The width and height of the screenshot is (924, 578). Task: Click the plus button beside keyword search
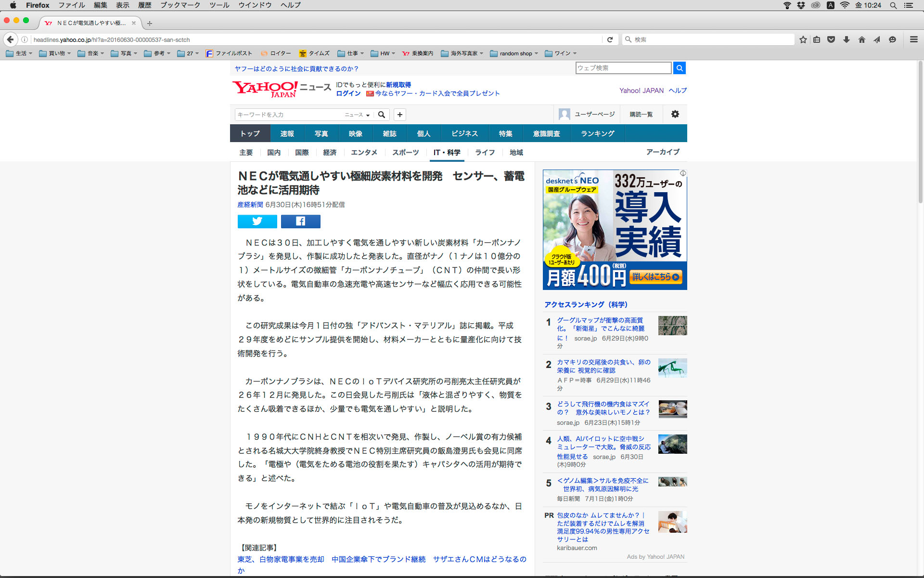399,115
